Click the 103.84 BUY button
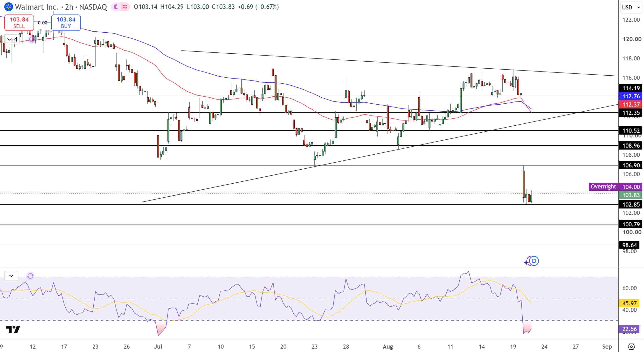Viewport: 644px width, 352px height. tap(66, 22)
